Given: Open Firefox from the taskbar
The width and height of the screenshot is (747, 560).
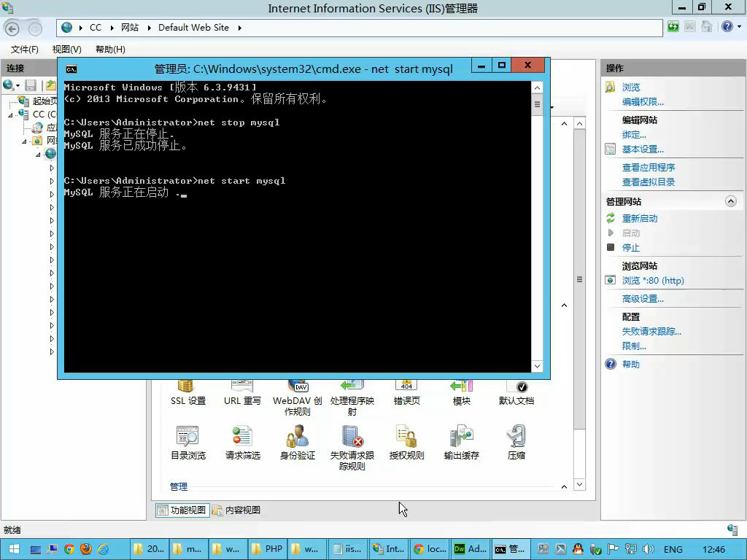Looking at the screenshot, I should [86, 549].
